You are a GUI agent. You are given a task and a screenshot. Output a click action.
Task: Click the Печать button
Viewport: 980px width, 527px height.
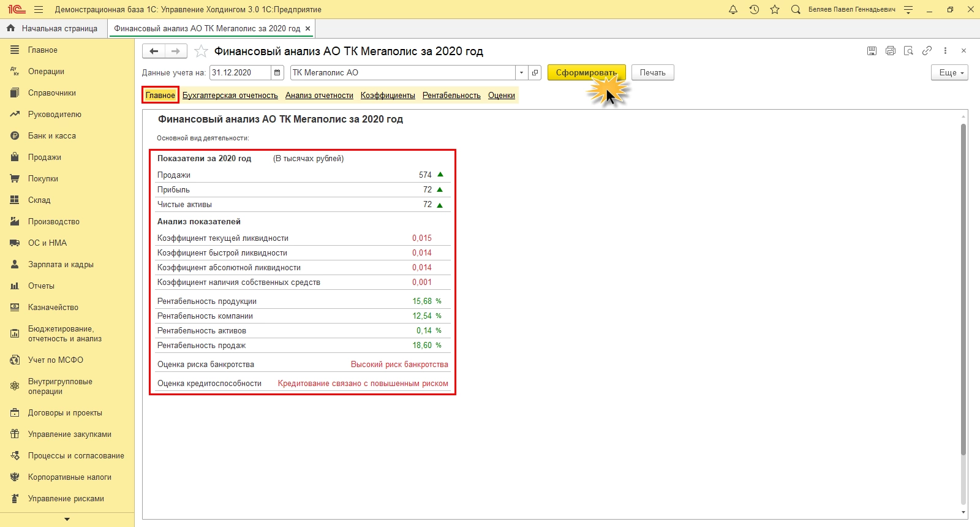[x=653, y=72]
